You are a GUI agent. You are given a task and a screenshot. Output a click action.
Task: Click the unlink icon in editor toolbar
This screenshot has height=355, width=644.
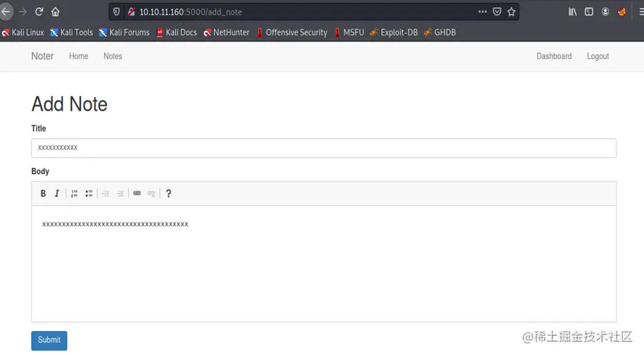pyautogui.click(x=152, y=193)
